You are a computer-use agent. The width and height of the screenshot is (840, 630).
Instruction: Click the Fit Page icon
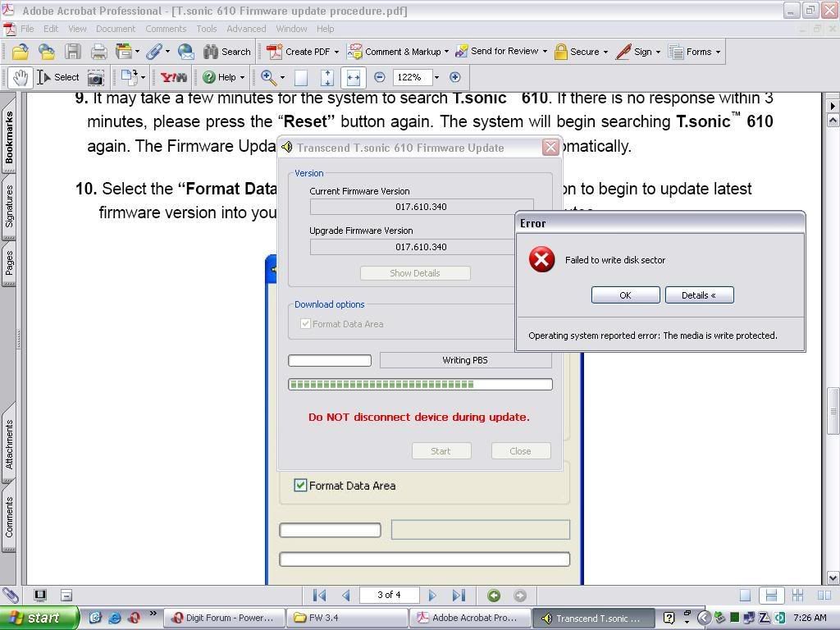coord(327,78)
